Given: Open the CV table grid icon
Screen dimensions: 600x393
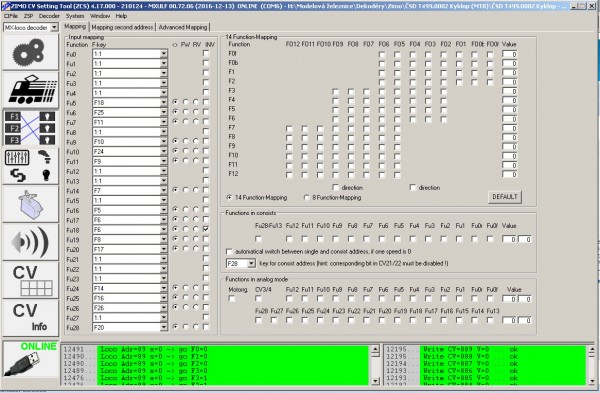Looking at the screenshot, I should [x=31, y=280].
